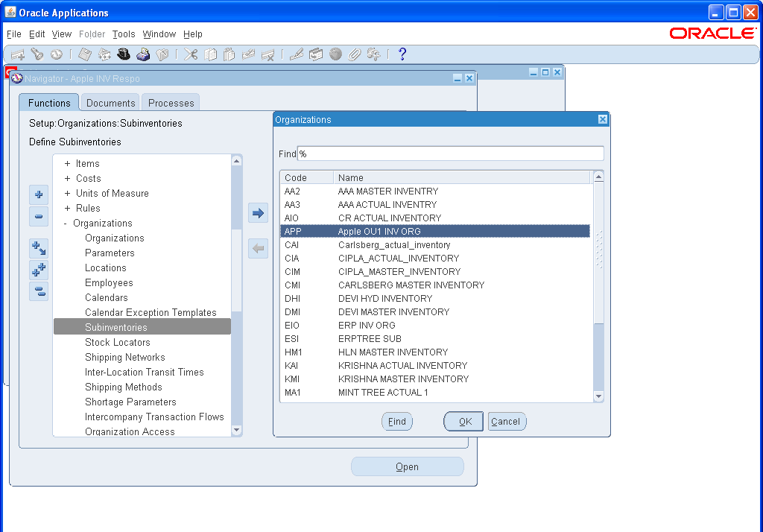Screen dimensions: 763x532
Task: Click the Next Step toolbar icon
Action: coord(104,54)
